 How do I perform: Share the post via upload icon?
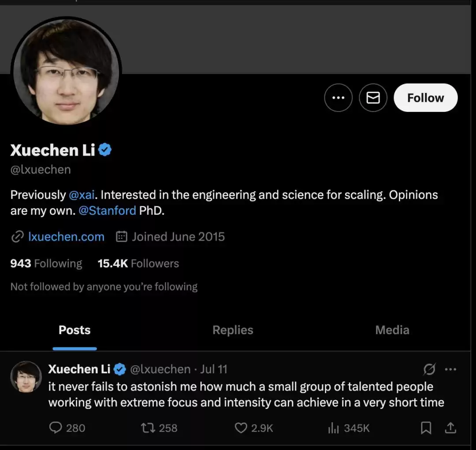(x=450, y=428)
